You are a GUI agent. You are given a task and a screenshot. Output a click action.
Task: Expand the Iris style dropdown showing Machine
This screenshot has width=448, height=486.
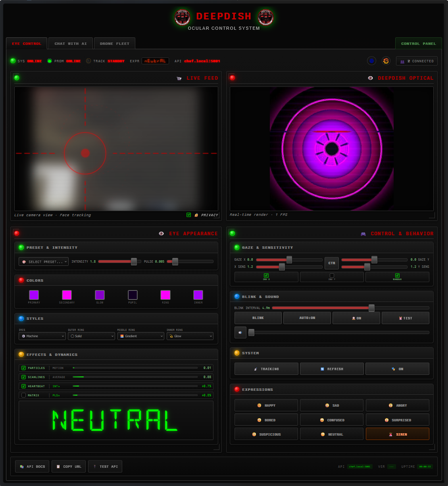[42, 336]
